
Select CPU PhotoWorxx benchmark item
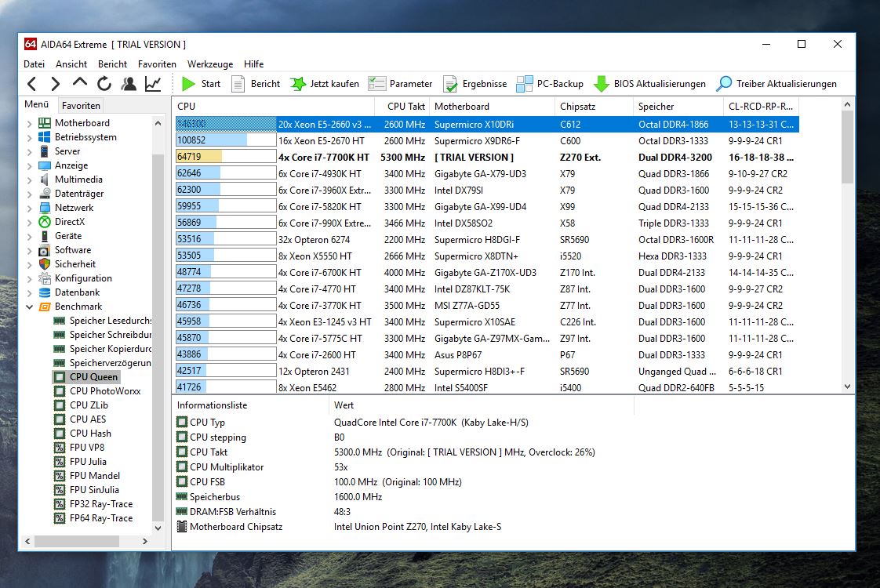click(x=104, y=391)
